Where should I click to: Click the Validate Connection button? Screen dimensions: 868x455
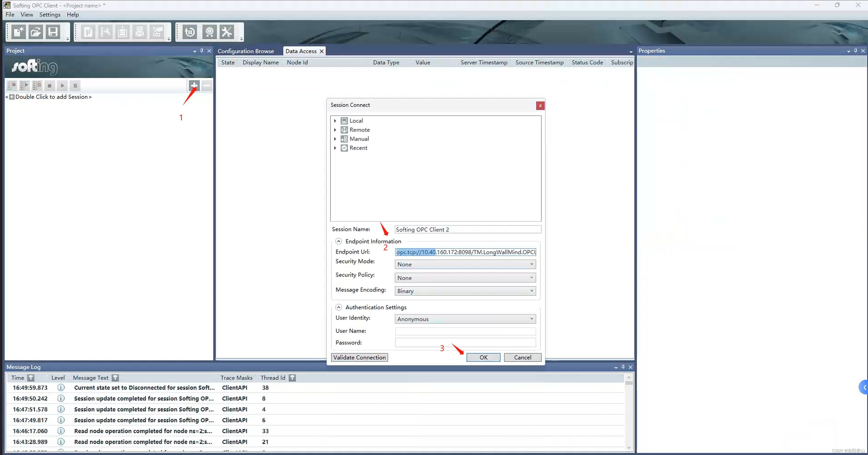[x=359, y=357]
